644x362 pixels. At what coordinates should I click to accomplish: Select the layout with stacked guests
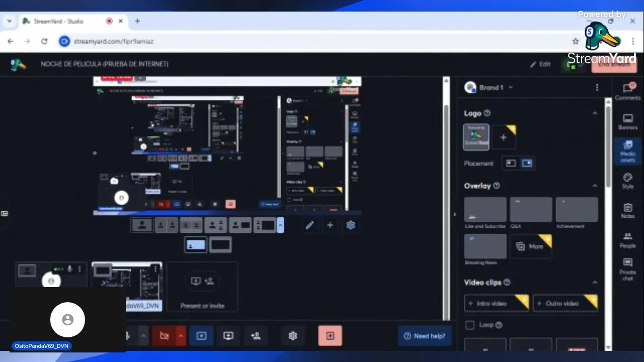point(216,225)
